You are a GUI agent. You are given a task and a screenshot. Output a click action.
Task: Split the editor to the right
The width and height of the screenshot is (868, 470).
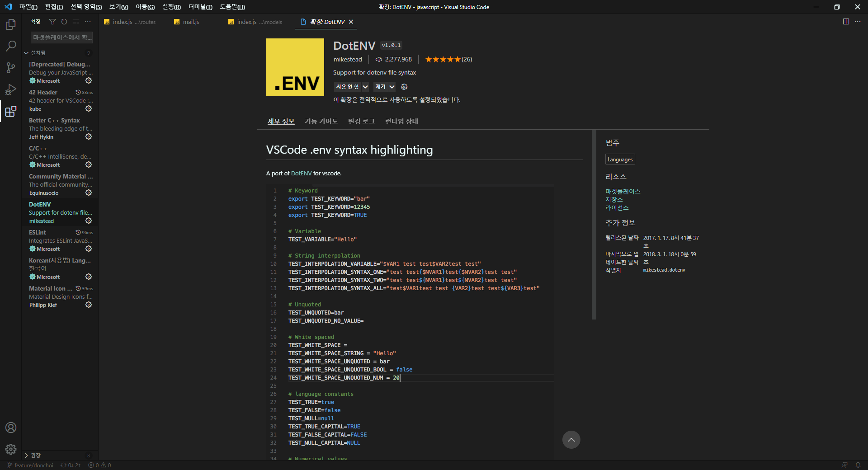coord(846,22)
